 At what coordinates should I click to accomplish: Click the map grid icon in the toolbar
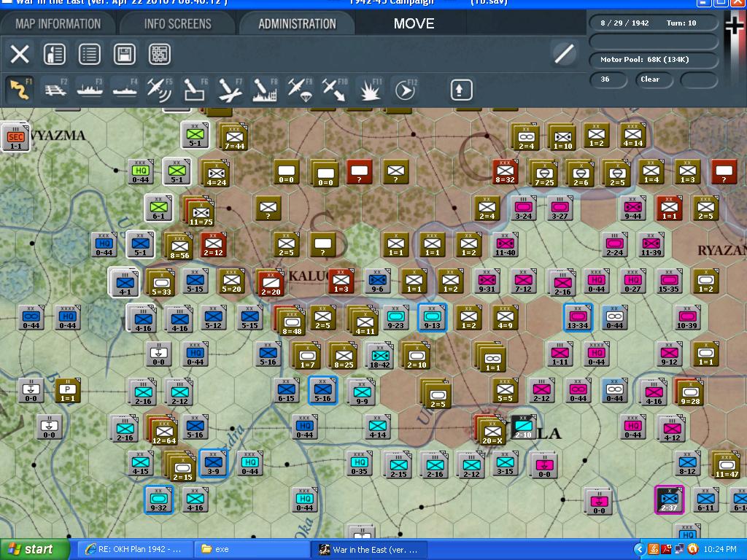159,54
